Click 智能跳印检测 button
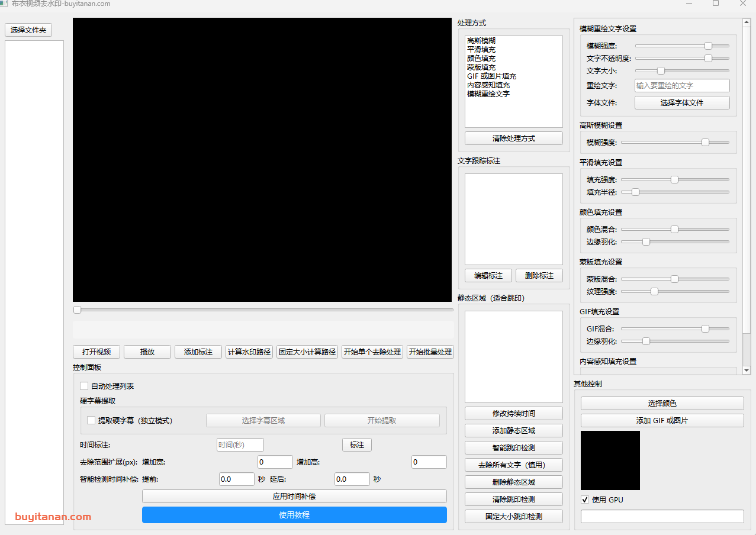The width and height of the screenshot is (756, 535). [x=514, y=447]
